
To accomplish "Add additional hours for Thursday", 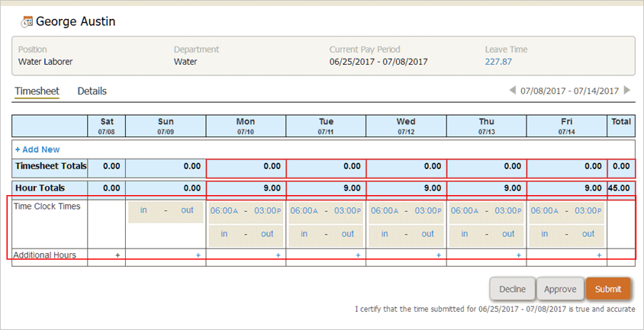I will 518,255.
